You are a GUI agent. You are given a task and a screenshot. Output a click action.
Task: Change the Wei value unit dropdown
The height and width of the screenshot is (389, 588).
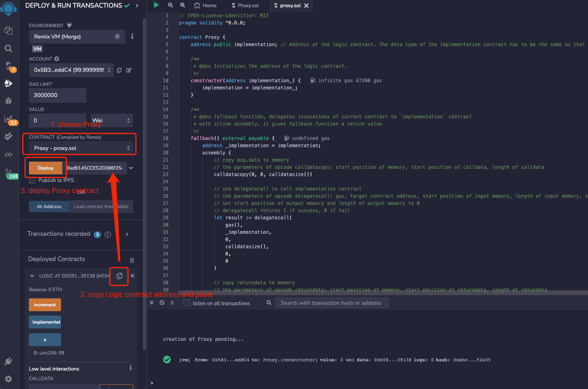(111, 120)
